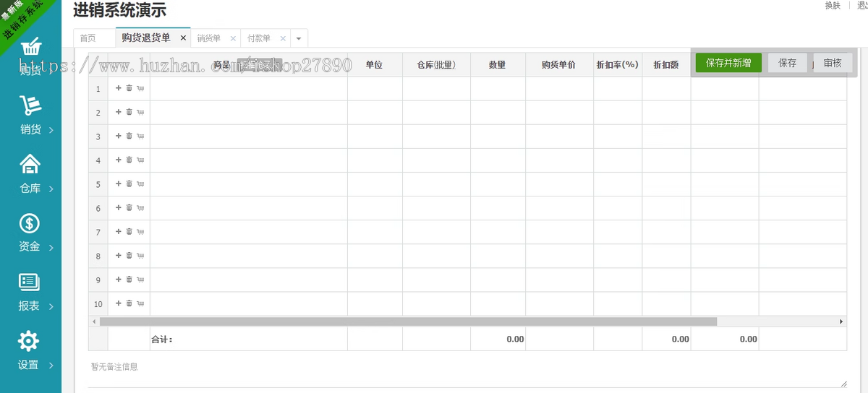Click the 购货单价 column header

click(559, 64)
